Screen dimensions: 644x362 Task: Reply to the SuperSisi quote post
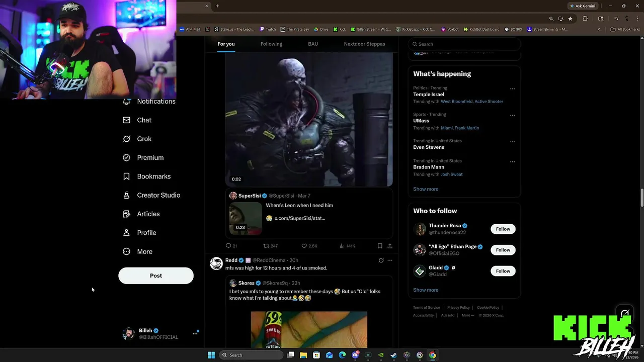(231, 246)
